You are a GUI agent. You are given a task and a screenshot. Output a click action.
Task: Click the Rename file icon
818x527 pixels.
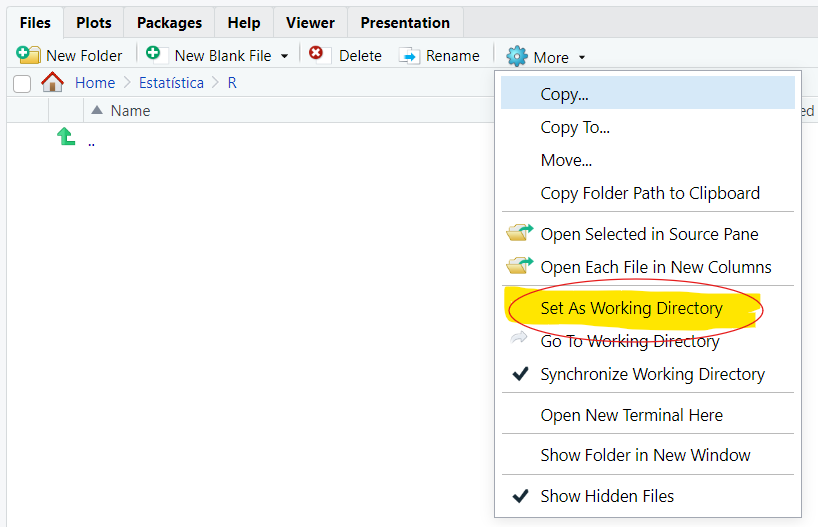point(409,55)
